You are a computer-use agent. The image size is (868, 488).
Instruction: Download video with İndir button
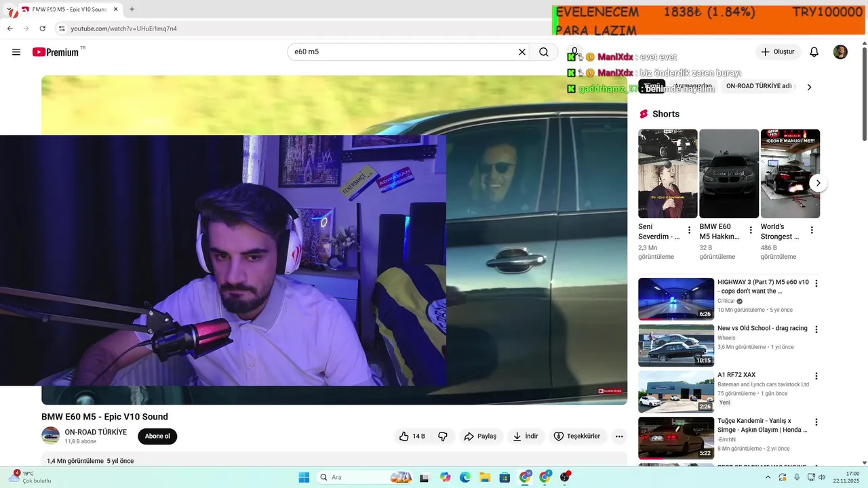[x=526, y=436]
